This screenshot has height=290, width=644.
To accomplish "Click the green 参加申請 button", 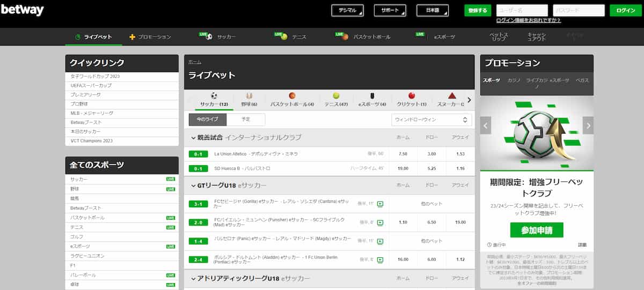I will tap(537, 230).
